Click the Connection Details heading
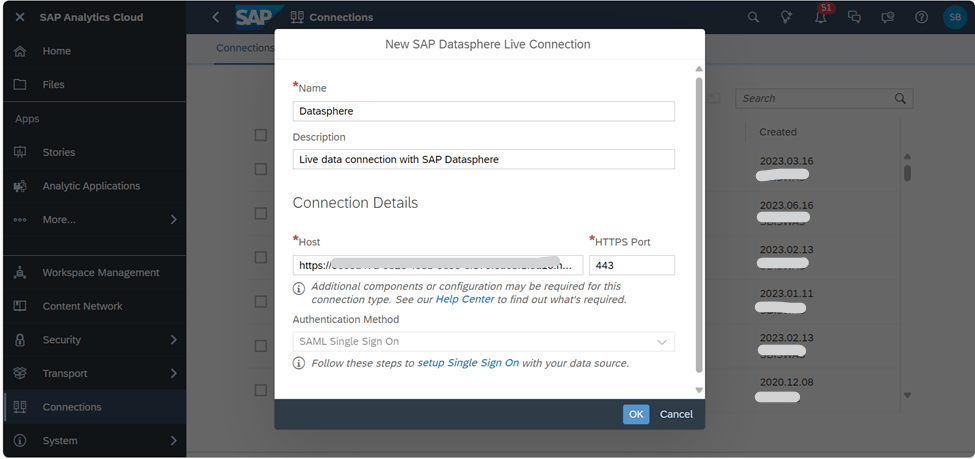Screen dimensions: 975x459 (x=355, y=203)
